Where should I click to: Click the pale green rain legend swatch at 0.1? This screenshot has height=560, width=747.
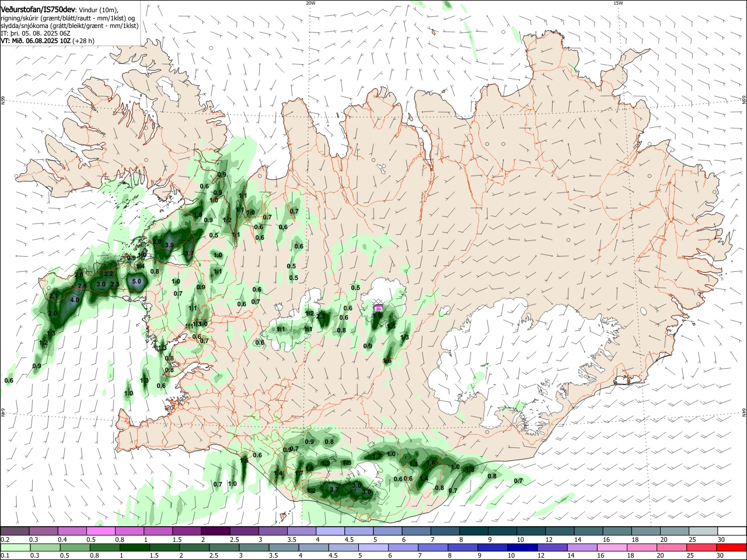16,548
